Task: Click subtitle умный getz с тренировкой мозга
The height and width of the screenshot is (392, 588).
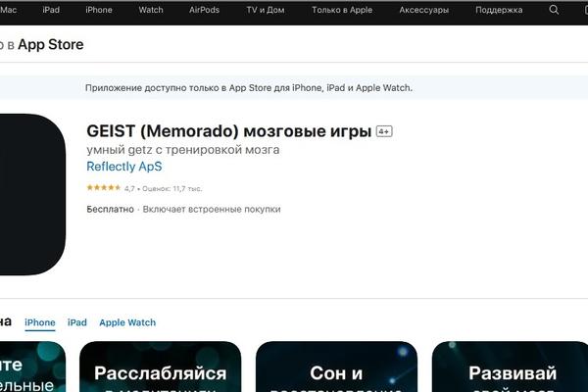Action: (183, 150)
